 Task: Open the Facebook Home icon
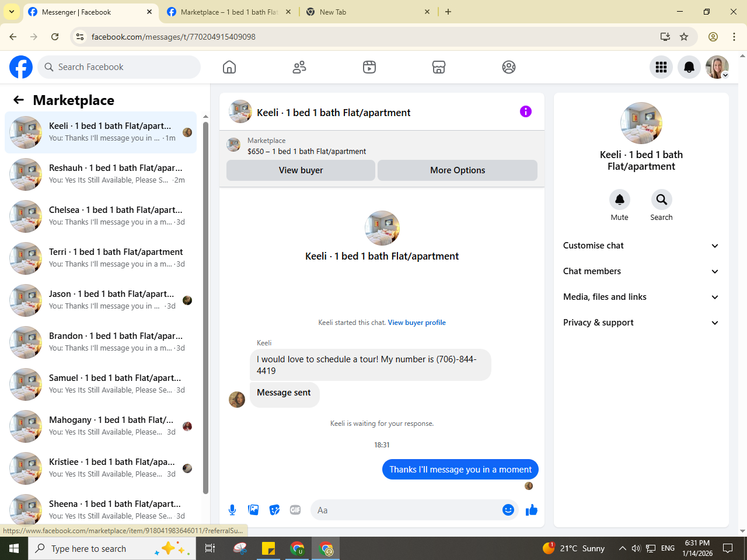(229, 67)
